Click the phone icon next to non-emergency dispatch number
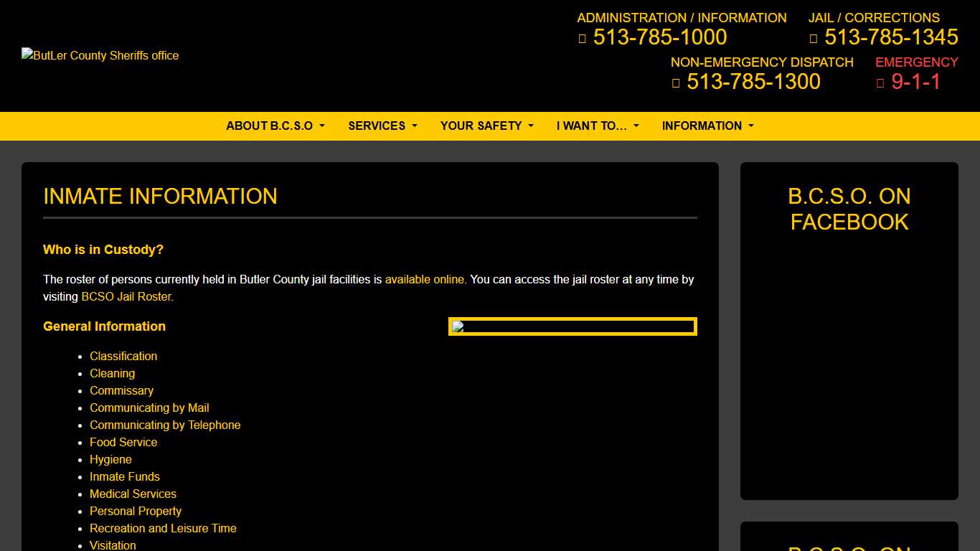 tap(675, 83)
